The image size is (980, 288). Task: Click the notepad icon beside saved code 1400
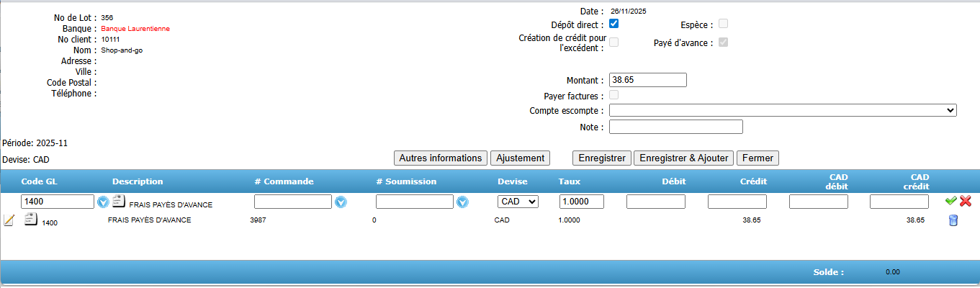pyautogui.click(x=31, y=220)
